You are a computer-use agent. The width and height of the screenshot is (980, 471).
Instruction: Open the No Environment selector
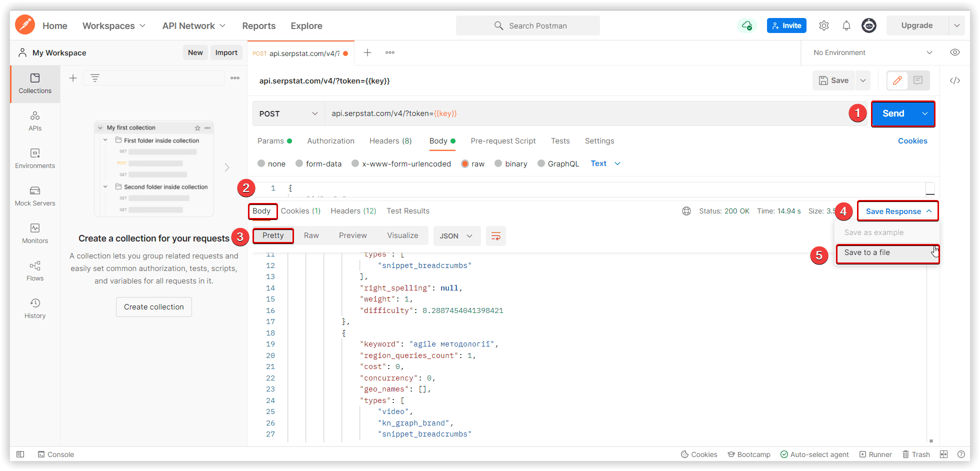872,52
